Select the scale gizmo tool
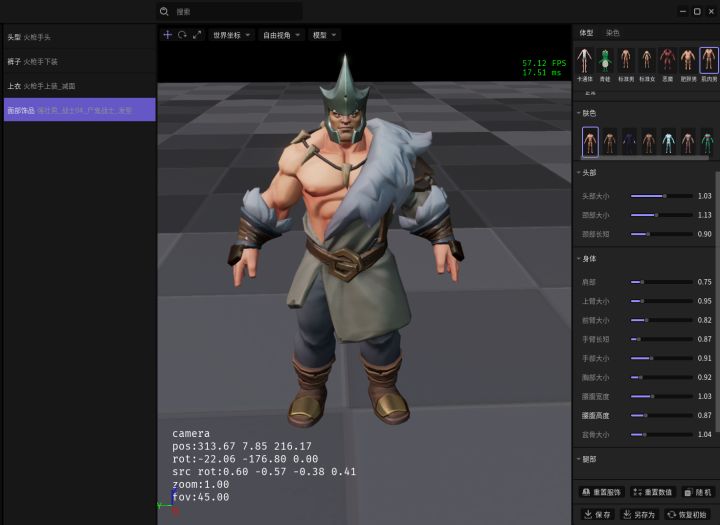Image resolution: width=720 pixels, height=525 pixels. [x=197, y=35]
